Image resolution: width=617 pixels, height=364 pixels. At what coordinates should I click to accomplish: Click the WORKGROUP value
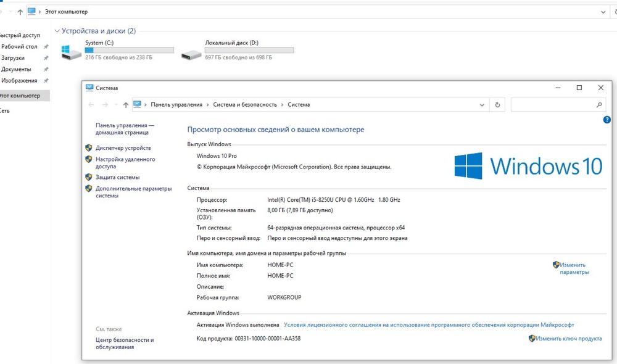[284, 297]
